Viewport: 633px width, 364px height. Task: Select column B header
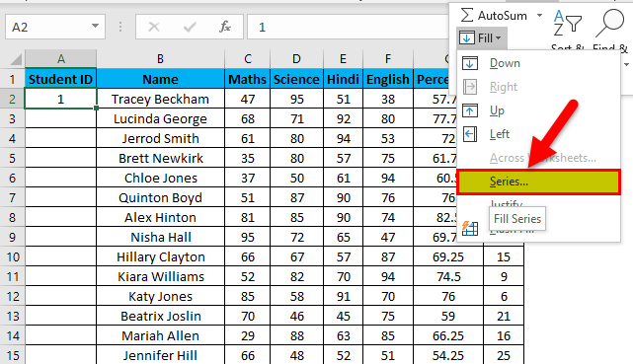(x=160, y=59)
